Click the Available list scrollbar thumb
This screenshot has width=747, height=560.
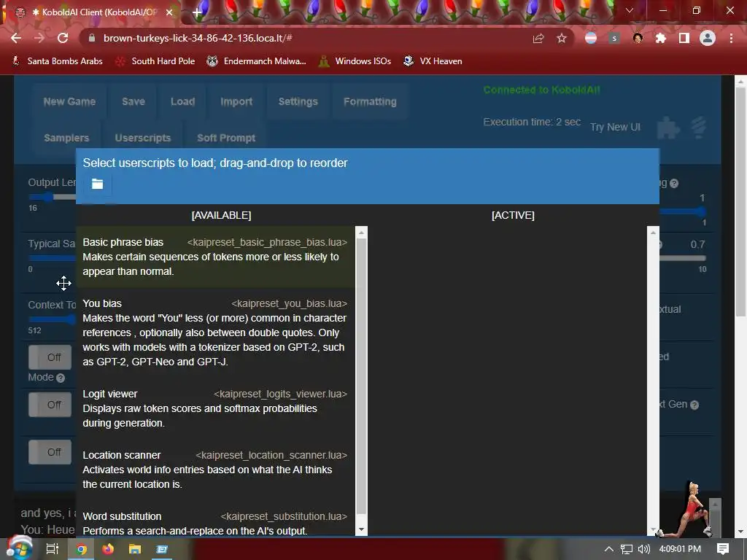(x=361, y=376)
